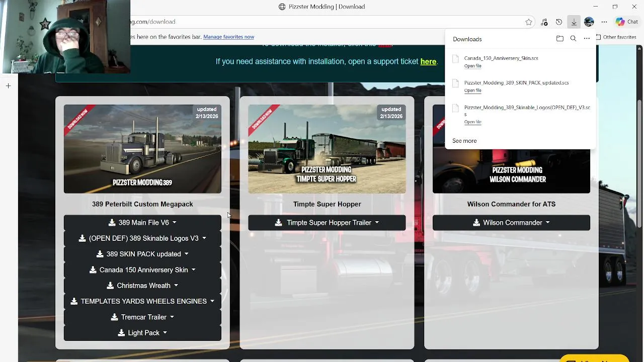644x362 pixels.
Task: Click file icon of Skinable_Logos(OPEN_DEF)_V3 download
Action: [x=455, y=108]
